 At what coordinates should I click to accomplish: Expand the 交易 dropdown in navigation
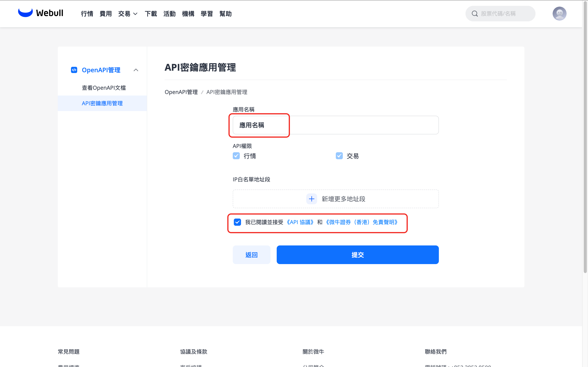click(128, 14)
